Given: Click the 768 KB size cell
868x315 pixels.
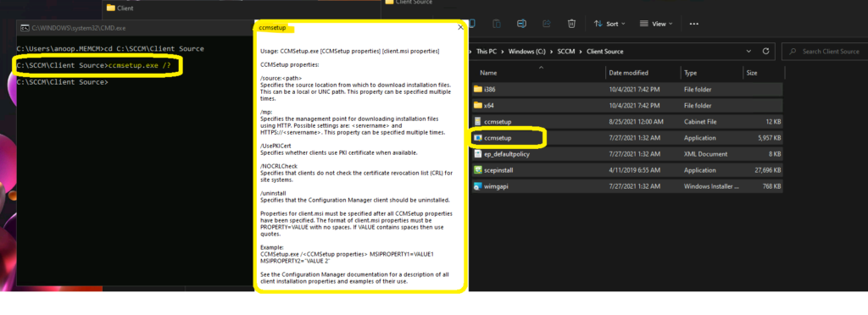Looking at the screenshot, I should pyautogui.click(x=771, y=186).
